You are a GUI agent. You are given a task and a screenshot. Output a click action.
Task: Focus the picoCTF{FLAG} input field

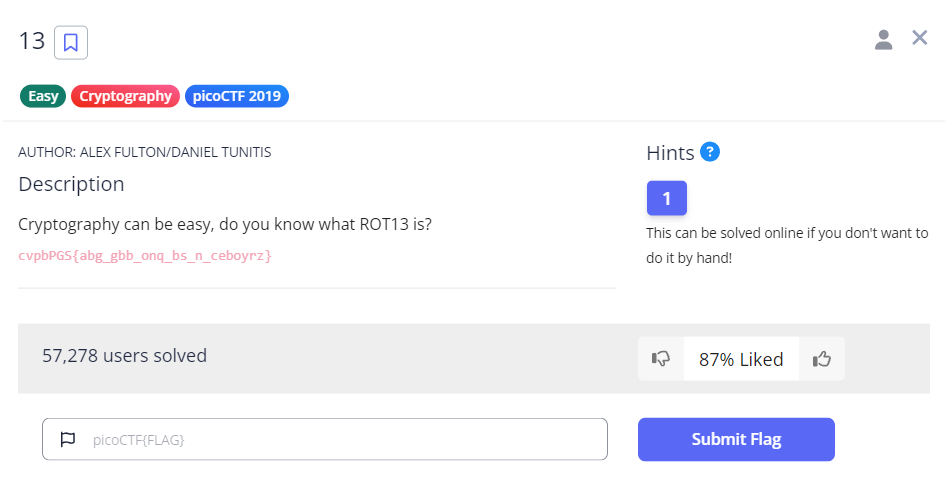coord(340,439)
